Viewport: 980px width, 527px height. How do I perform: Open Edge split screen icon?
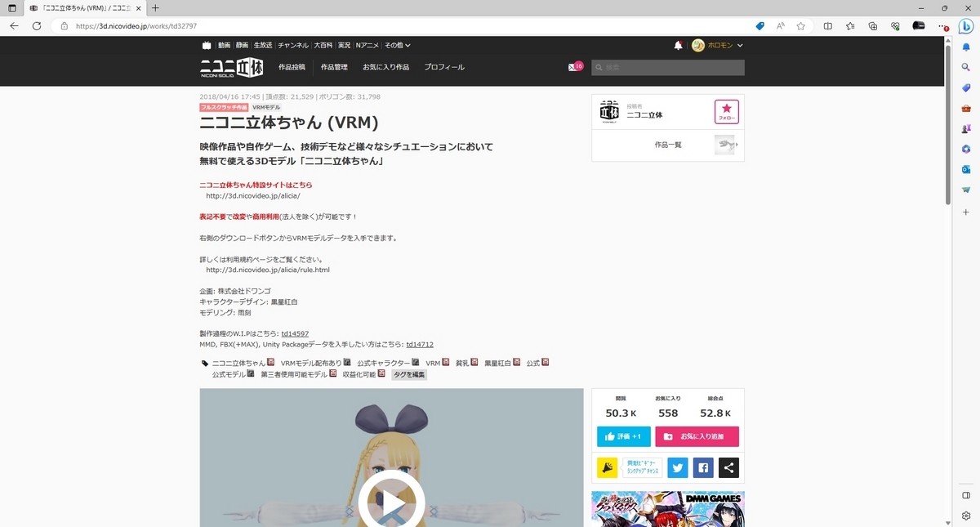[828, 26]
